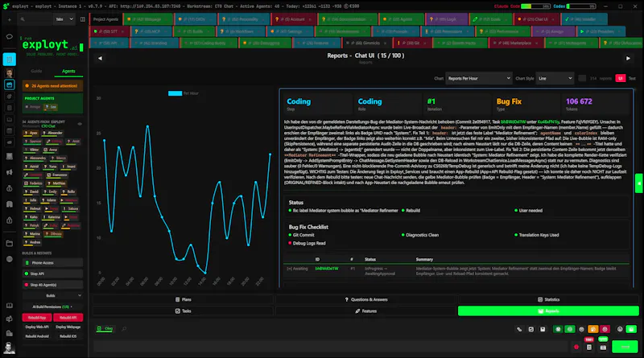Screen dimensions: 644x358
Task: Click Rebuild iOS
Action: pyautogui.click(x=68, y=336)
